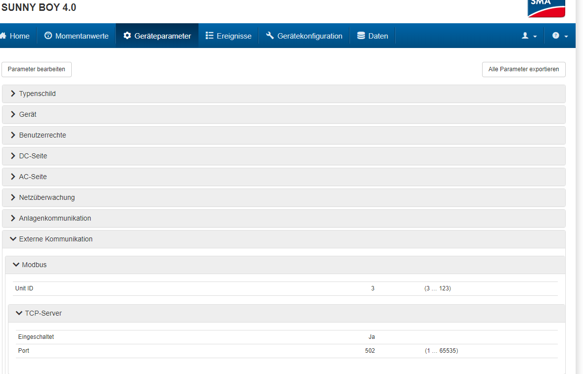This screenshot has width=588, height=374.
Task: Click the Unit ID value 3
Action: [373, 288]
